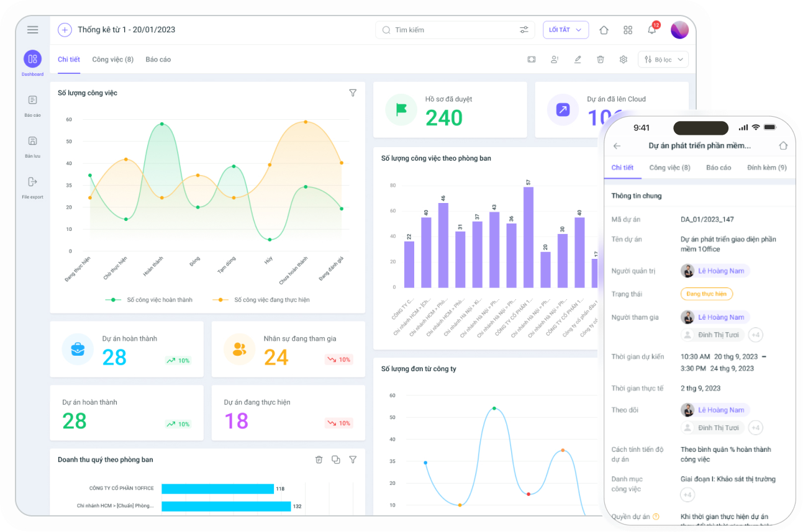This screenshot has width=803, height=532.
Task: Click the home icon in top bar
Action: pos(604,30)
